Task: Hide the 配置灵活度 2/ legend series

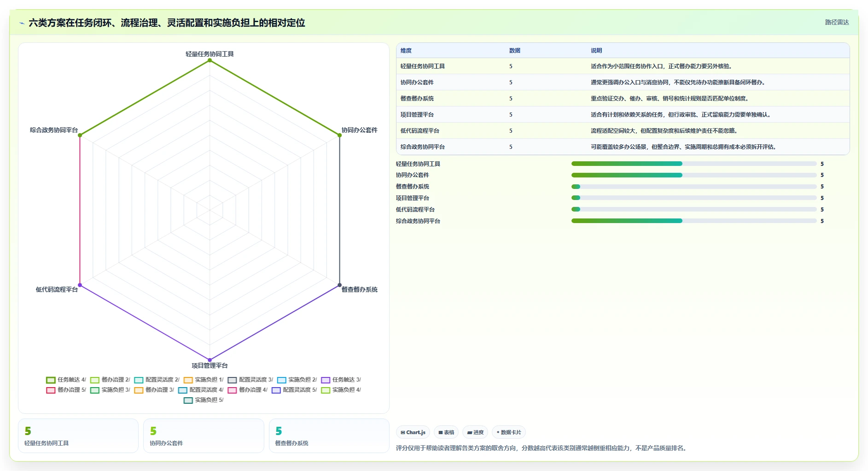Action: 157,380
